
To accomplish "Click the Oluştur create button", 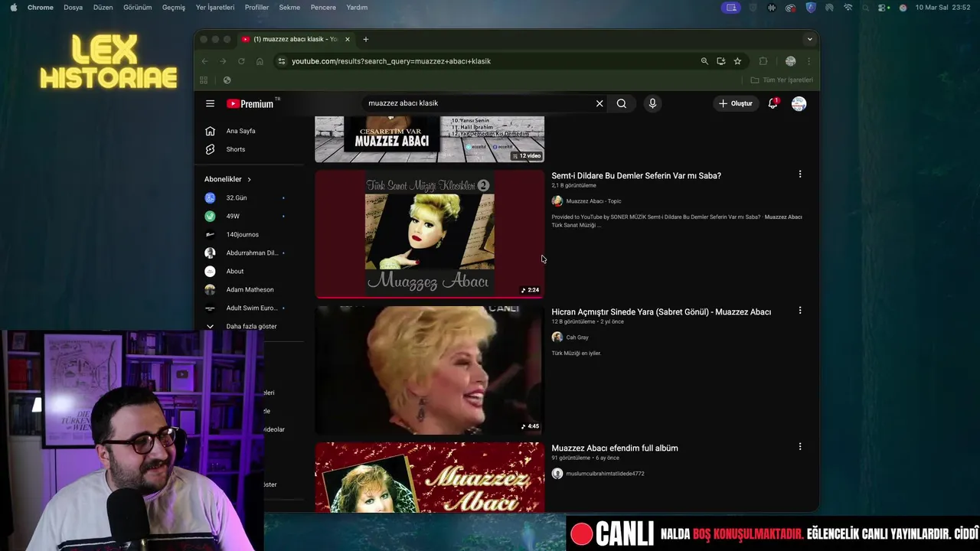I will point(735,103).
